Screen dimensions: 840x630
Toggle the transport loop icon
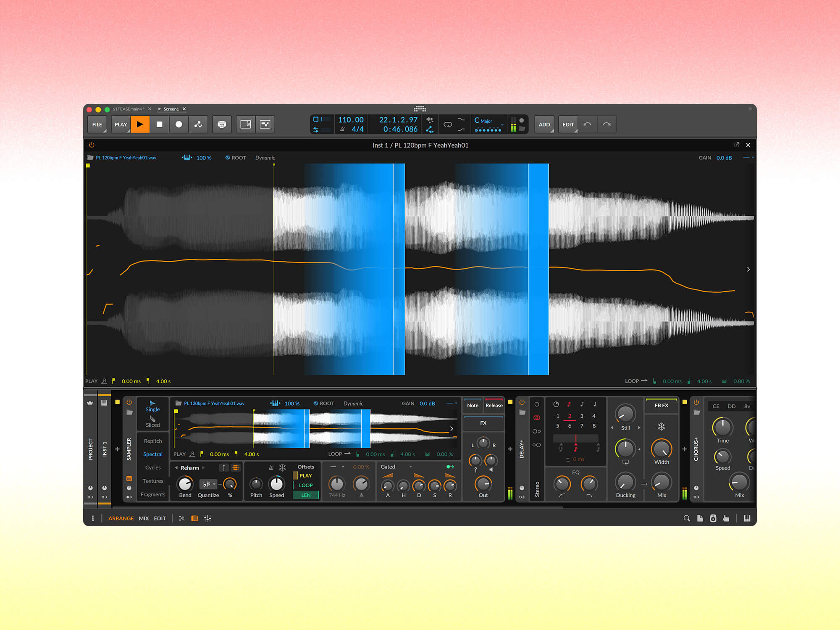click(448, 124)
